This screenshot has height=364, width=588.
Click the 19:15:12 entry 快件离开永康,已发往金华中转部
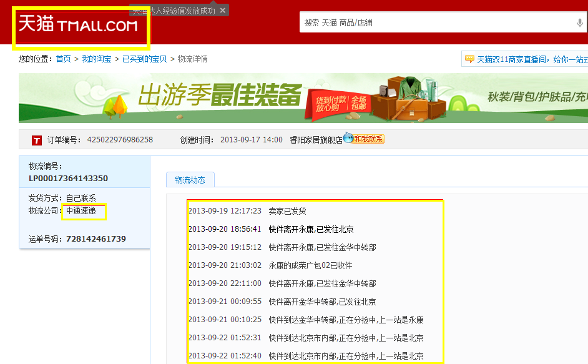tap(322, 247)
